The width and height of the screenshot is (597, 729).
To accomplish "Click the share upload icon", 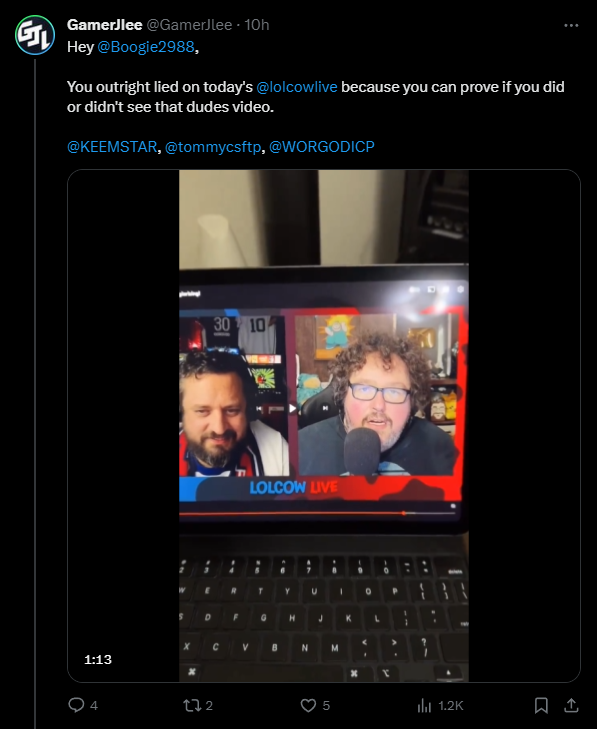I will [x=571, y=705].
